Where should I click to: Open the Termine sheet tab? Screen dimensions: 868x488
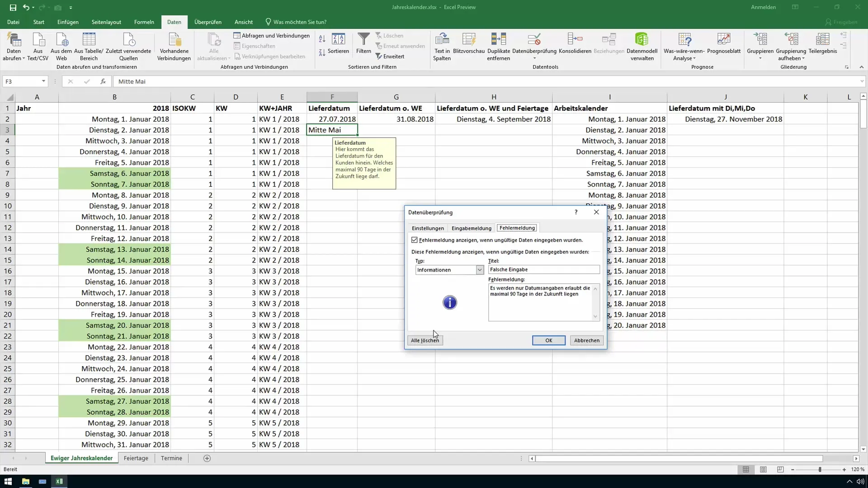click(171, 458)
